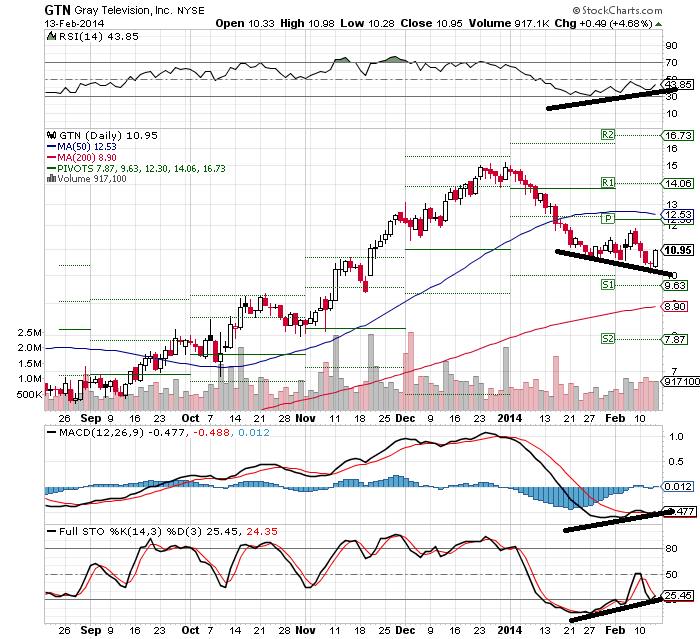Click the green up-triangle after the Chg value
The image size is (700, 639).
[658, 24]
